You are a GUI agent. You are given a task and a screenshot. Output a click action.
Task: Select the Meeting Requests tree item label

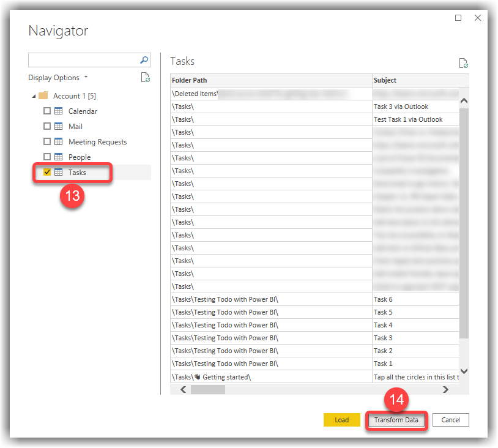pos(97,142)
